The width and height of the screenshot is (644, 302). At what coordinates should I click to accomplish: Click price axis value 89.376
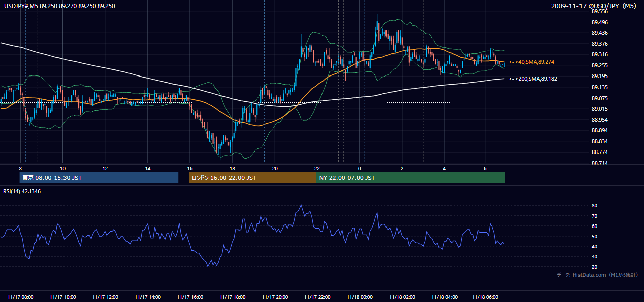point(599,44)
